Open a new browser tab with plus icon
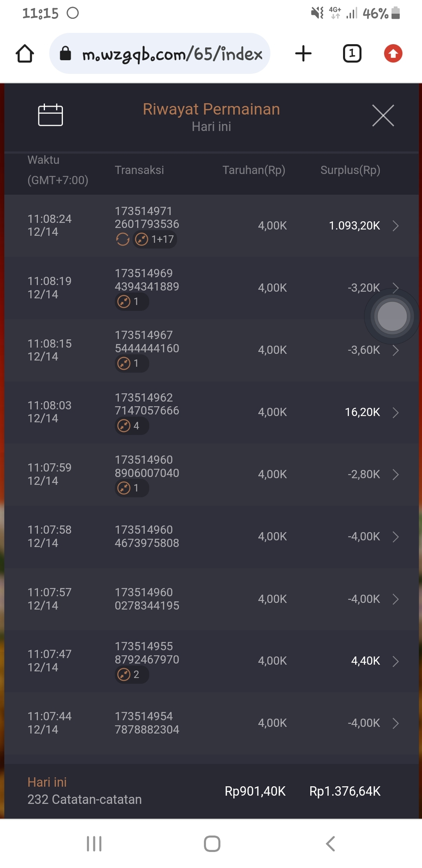The width and height of the screenshot is (422, 868). click(303, 54)
